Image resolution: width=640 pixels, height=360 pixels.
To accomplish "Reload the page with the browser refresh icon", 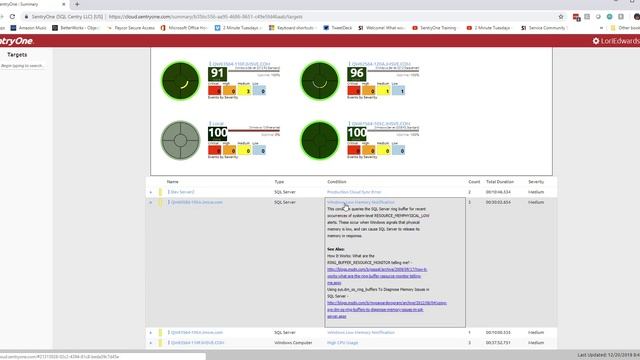I will (x=12, y=17).
